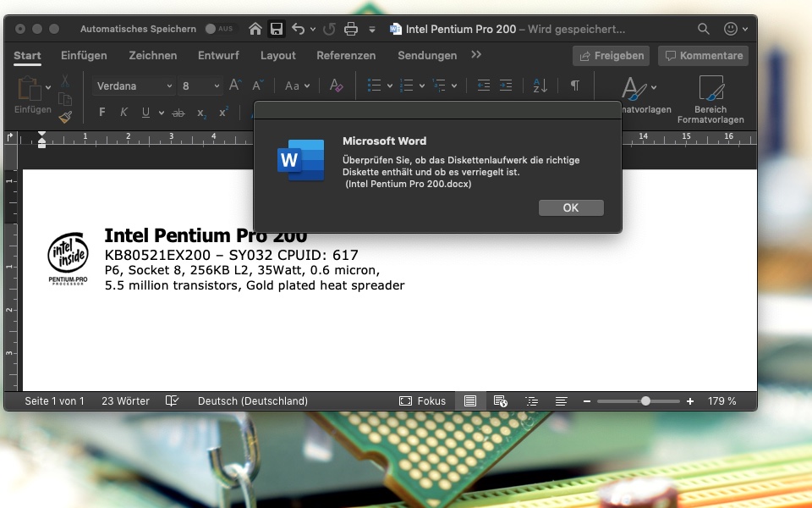The image size is (812, 508).
Task: Switch to print layout view icon
Action: [x=470, y=400]
